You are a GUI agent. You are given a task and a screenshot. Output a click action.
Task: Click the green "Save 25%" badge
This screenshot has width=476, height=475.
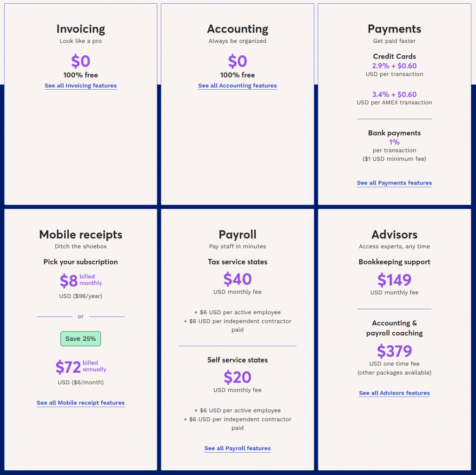(x=80, y=338)
